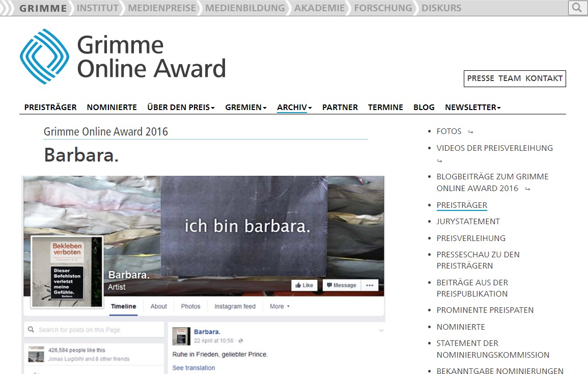
Task: Open the DISKURS top menu
Action: pos(441,8)
